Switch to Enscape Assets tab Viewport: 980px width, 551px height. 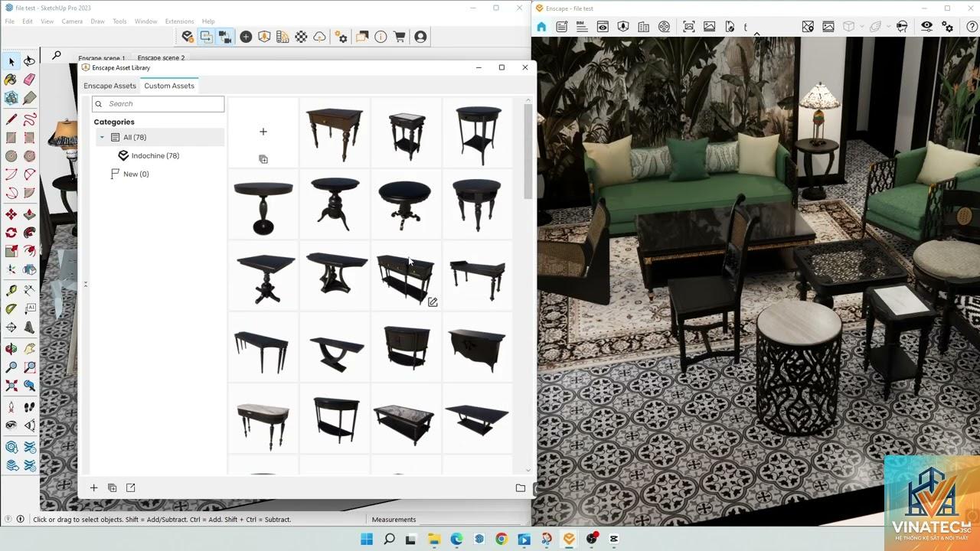tap(109, 86)
